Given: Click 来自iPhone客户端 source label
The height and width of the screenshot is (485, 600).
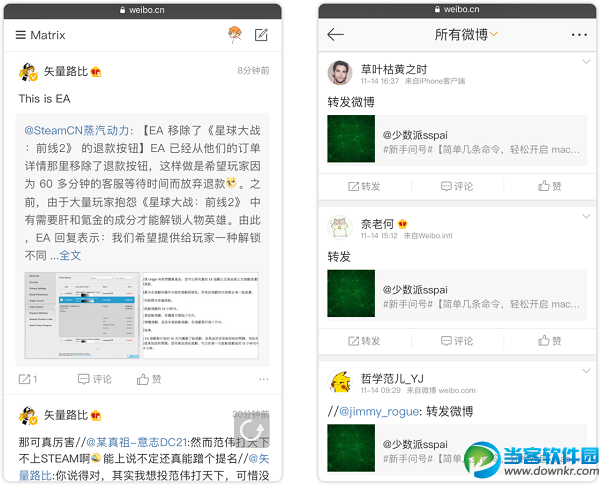Looking at the screenshot, I should pos(435,81).
